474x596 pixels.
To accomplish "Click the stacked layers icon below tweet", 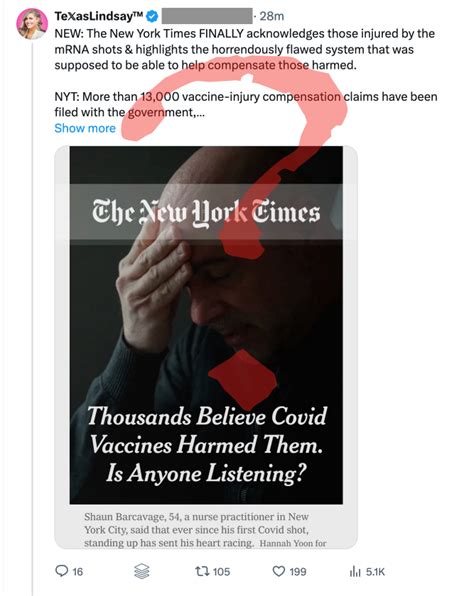I will pyautogui.click(x=141, y=571).
